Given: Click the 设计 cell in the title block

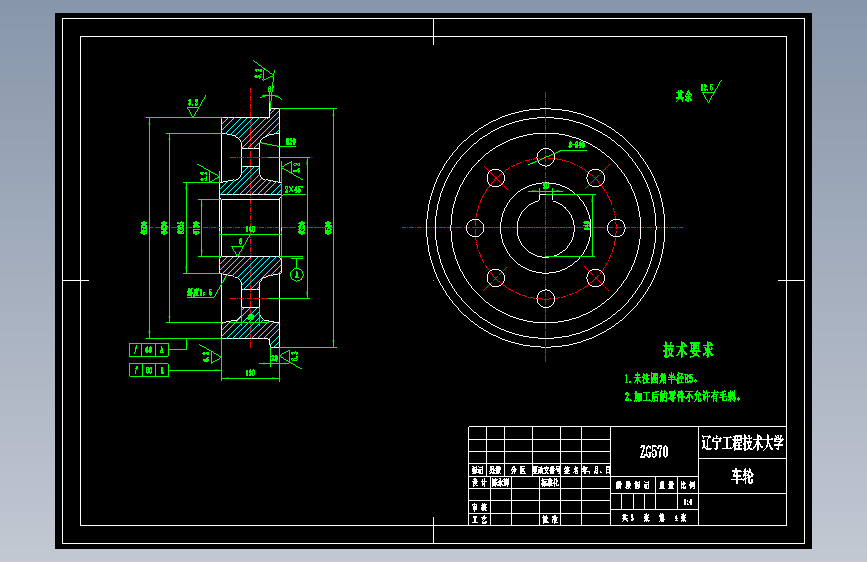Looking at the screenshot, I should [479, 482].
